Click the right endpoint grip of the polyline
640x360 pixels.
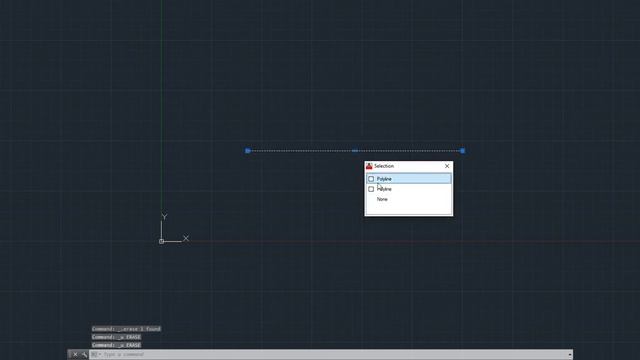tap(462, 151)
